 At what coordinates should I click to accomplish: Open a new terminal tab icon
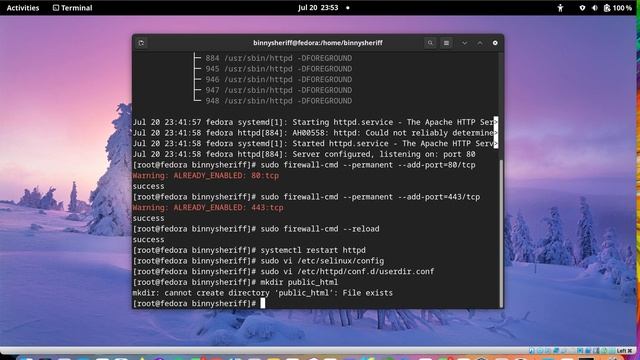click(x=141, y=43)
